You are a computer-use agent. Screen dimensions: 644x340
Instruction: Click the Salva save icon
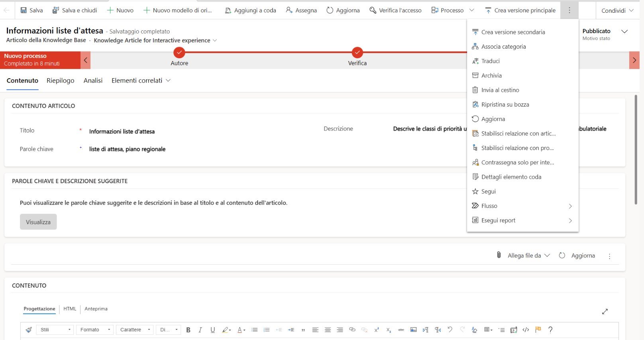tap(24, 10)
